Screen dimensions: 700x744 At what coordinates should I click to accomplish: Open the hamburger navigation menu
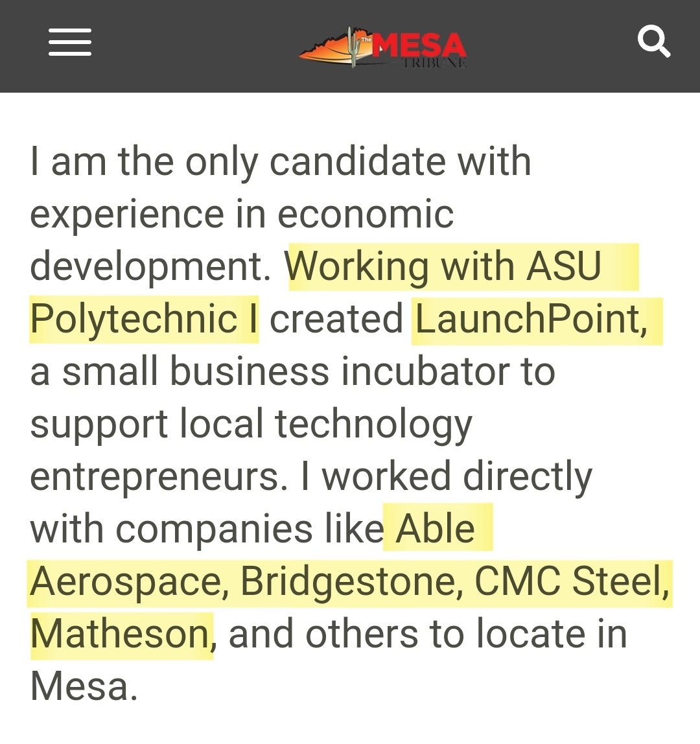coord(70,43)
